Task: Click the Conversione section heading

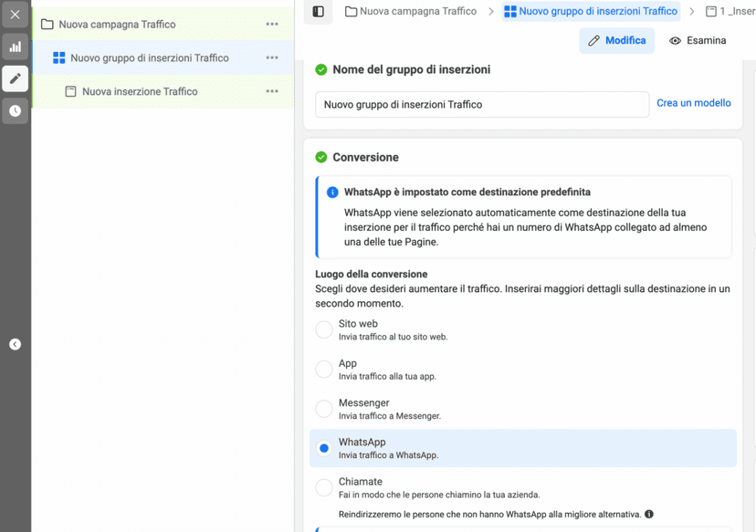Action: click(x=365, y=157)
